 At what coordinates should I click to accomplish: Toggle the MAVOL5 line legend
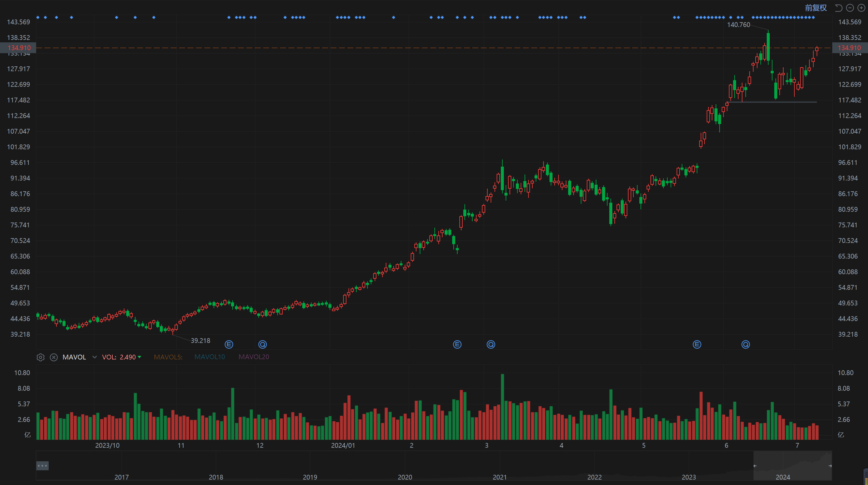pyautogui.click(x=168, y=357)
